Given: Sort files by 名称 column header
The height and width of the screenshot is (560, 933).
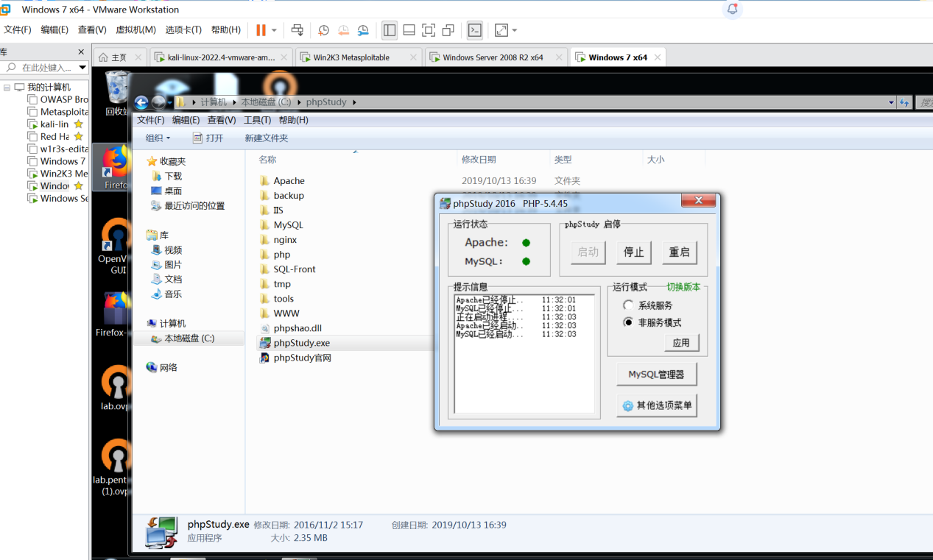Looking at the screenshot, I should point(267,159).
